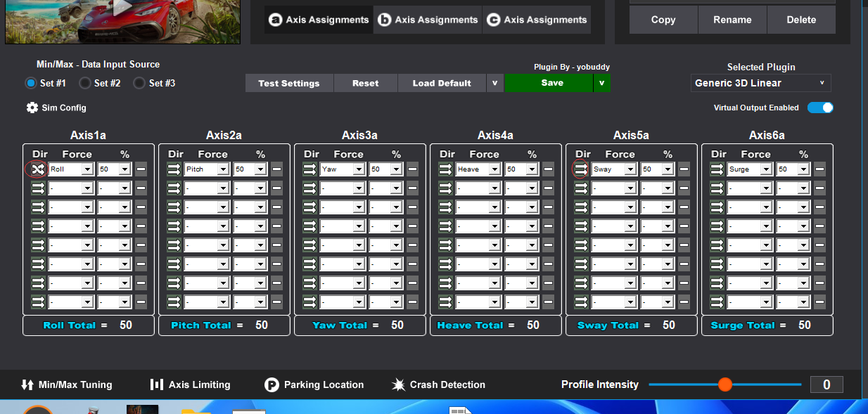
Task: Open Min/Max Tuning icon
Action: pos(28,384)
